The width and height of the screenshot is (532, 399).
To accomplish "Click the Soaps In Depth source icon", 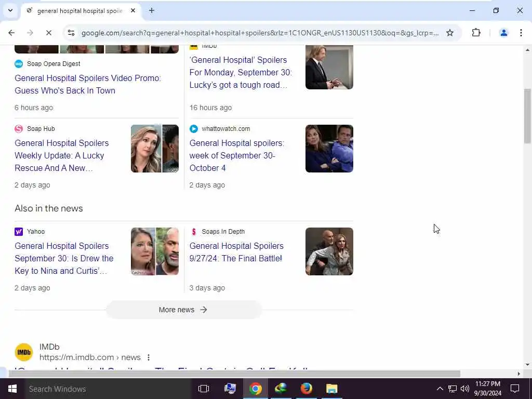I will coord(194,231).
